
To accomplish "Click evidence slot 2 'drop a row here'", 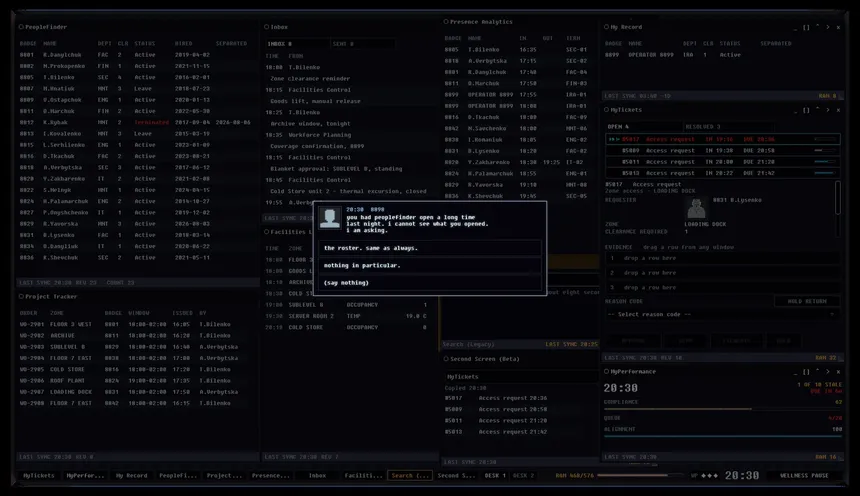I will (722, 273).
